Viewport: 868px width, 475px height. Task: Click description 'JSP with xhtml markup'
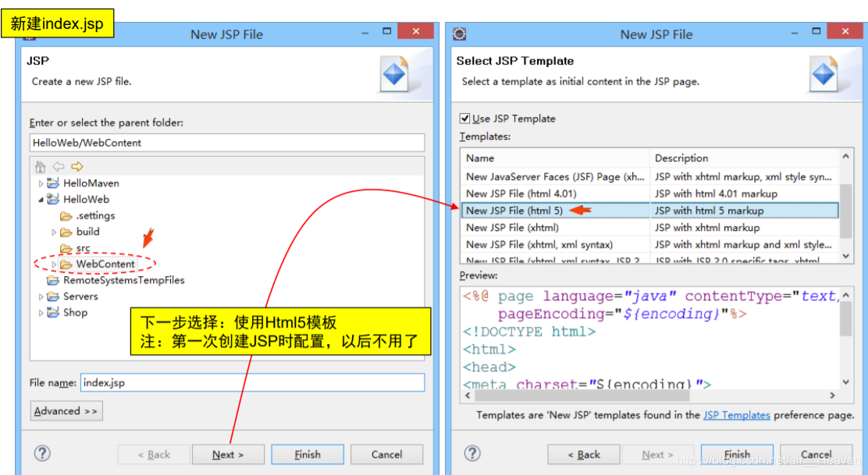(x=707, y=228)
